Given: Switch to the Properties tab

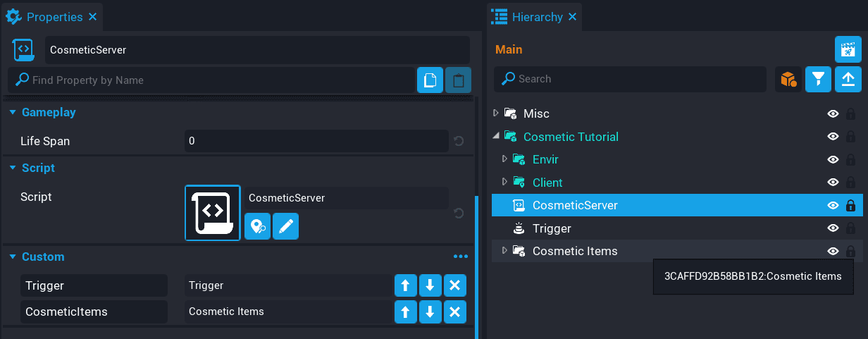Looking at the screenshot, I should click(46, 16).
